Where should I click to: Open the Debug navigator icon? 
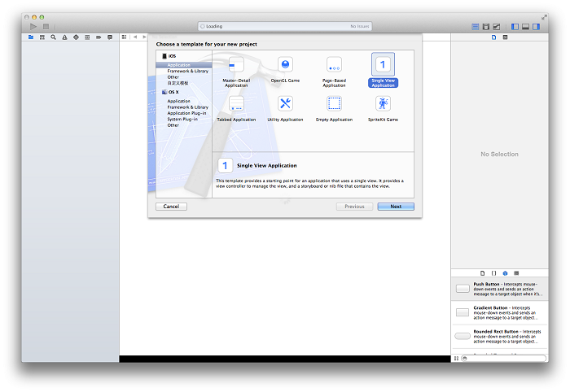pyautogui.click(x=87, y=37)
